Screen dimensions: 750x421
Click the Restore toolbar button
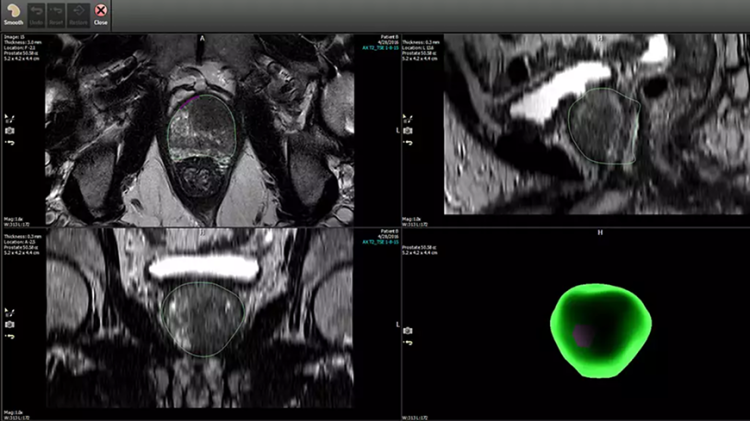pos(79,15)
